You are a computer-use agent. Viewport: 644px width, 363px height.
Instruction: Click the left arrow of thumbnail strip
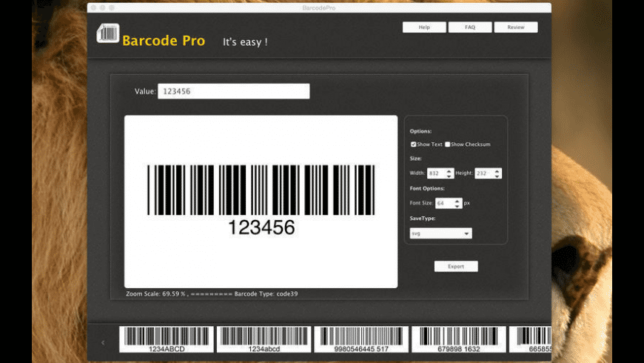pyautogui.click(x=103, y=342)
